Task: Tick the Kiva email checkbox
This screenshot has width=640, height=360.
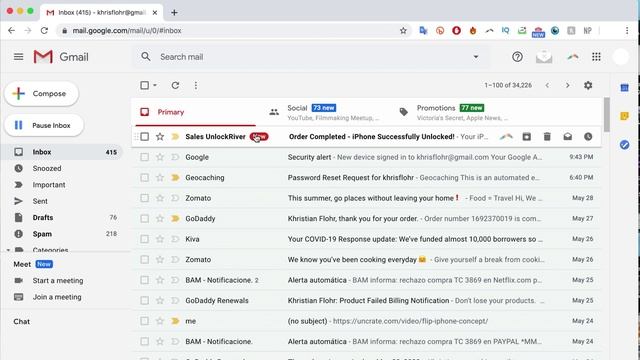Action: 144,239
